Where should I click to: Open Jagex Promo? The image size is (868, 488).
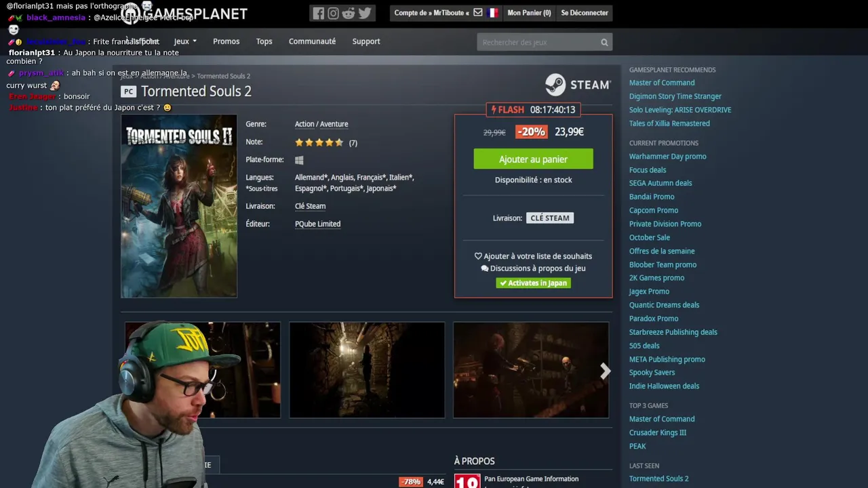(x=649, y=291)
